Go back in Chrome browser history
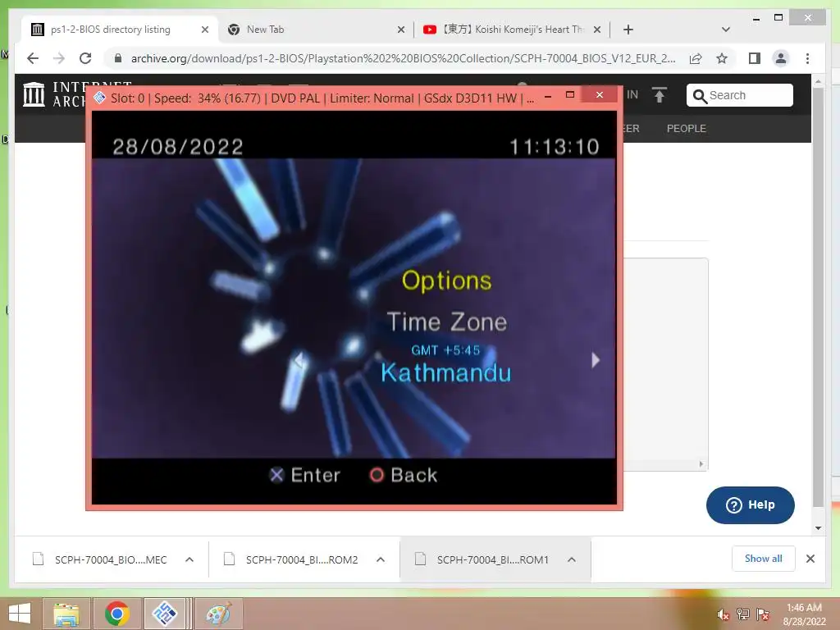Screen dimensions: 840x630 33,58
